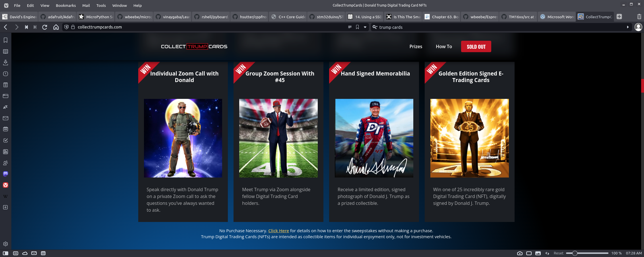644x257 pixels.
Task: Open the Mail menu
Action: (x=86, y=5)
